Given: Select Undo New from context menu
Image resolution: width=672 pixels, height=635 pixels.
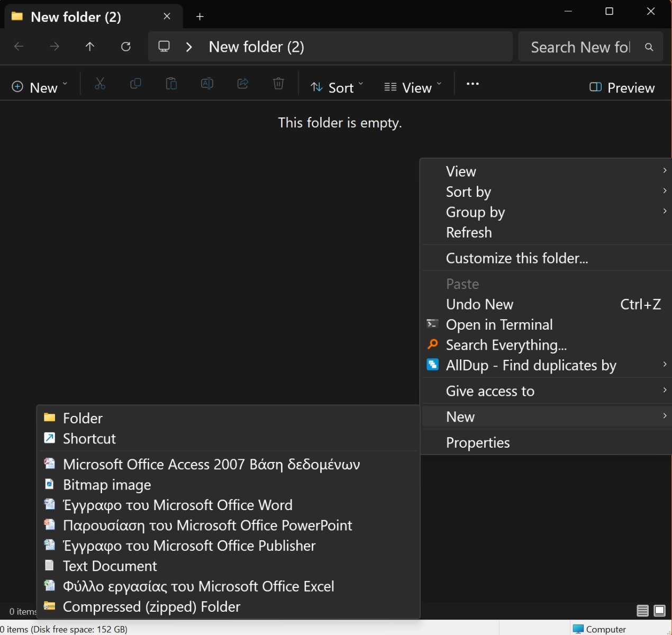Looking at the screenshot, I should point(547,304).
